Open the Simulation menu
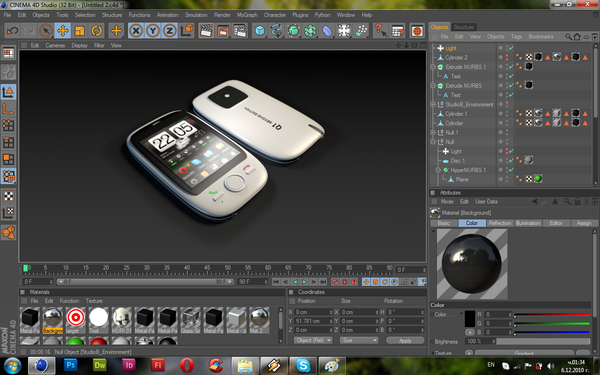Screen dimensions: 600x375 point(196,15)
